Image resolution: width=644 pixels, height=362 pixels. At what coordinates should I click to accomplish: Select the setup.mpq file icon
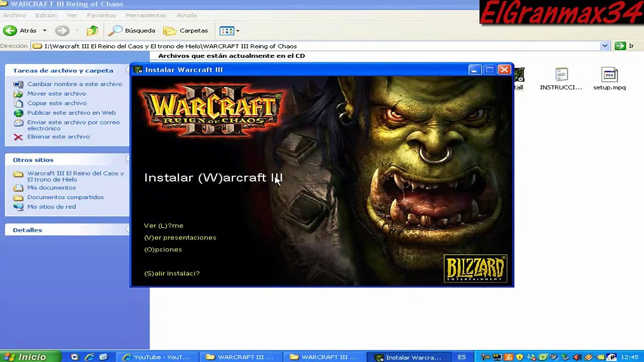609,79
